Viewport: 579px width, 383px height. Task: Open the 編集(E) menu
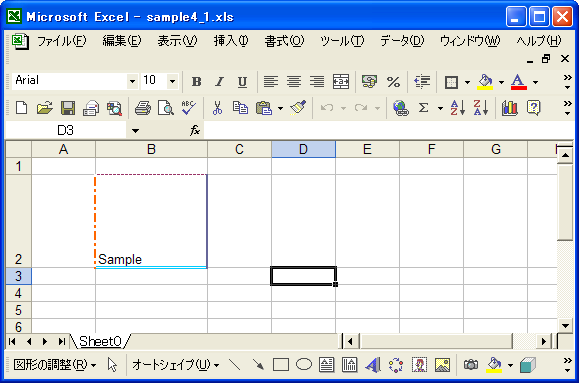coord(122,41)
